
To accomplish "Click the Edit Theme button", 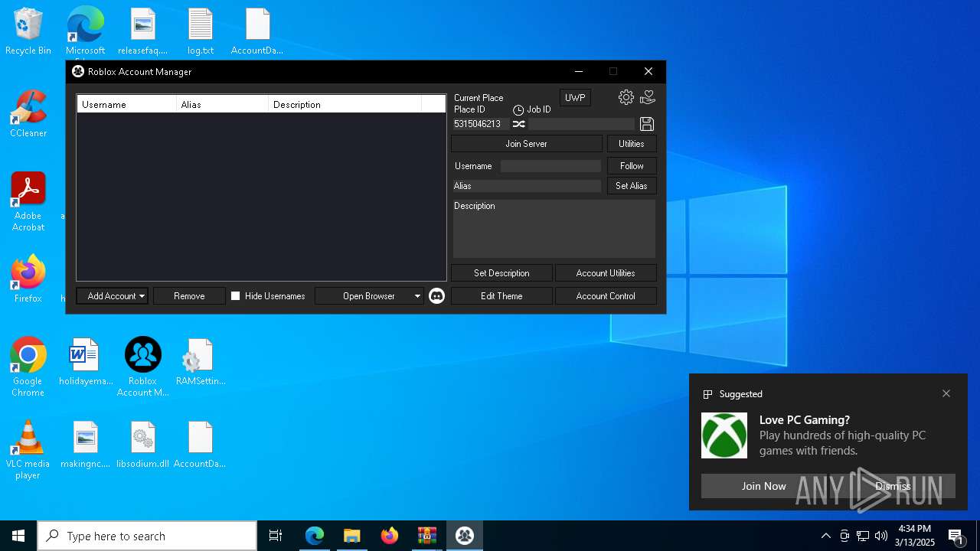I will 501,296.
